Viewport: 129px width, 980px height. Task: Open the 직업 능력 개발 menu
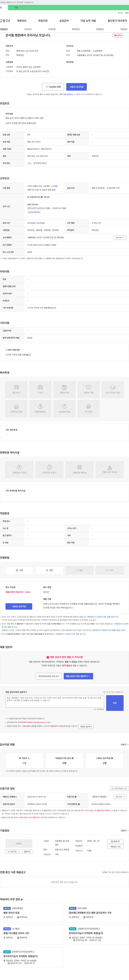[88, 21]
